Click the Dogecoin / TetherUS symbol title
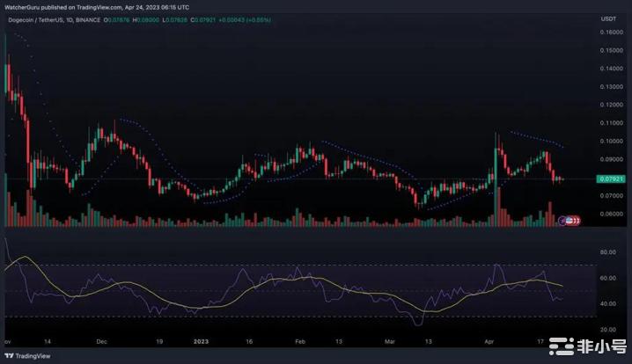The height and width of the screenshot is (364, 632). (44, 18)
